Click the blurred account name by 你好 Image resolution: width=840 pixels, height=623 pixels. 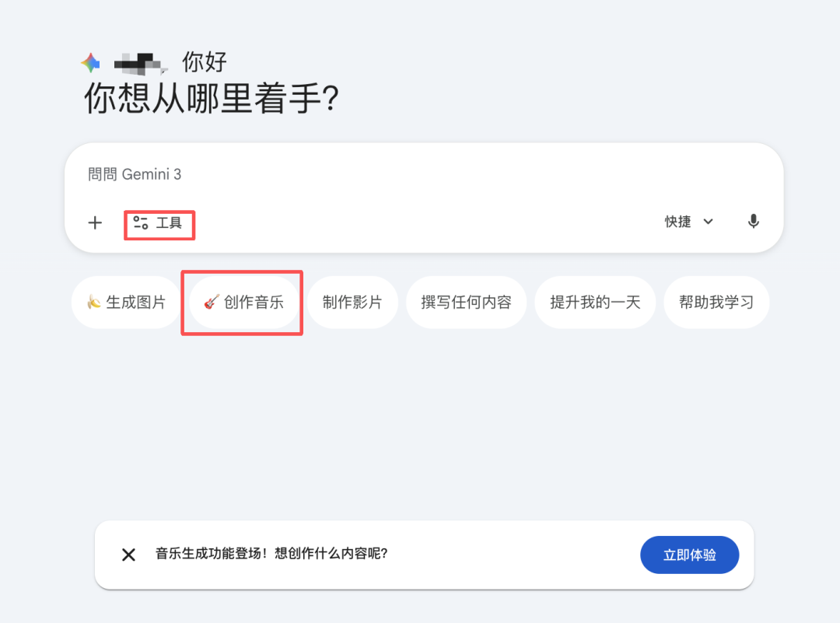coord(141,63)
